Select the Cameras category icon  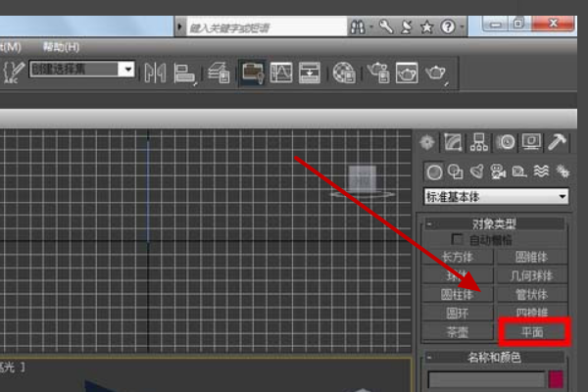pyautogui.click(x=499, y=171)
